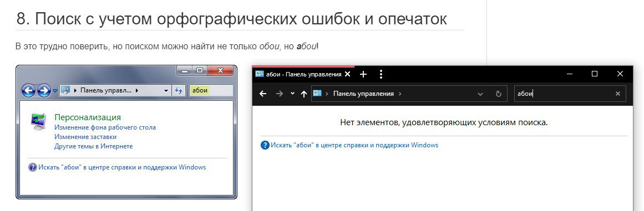644x211 pixels.
Task: Click help icon in Windows 7 window
Action: pos(32,167)
